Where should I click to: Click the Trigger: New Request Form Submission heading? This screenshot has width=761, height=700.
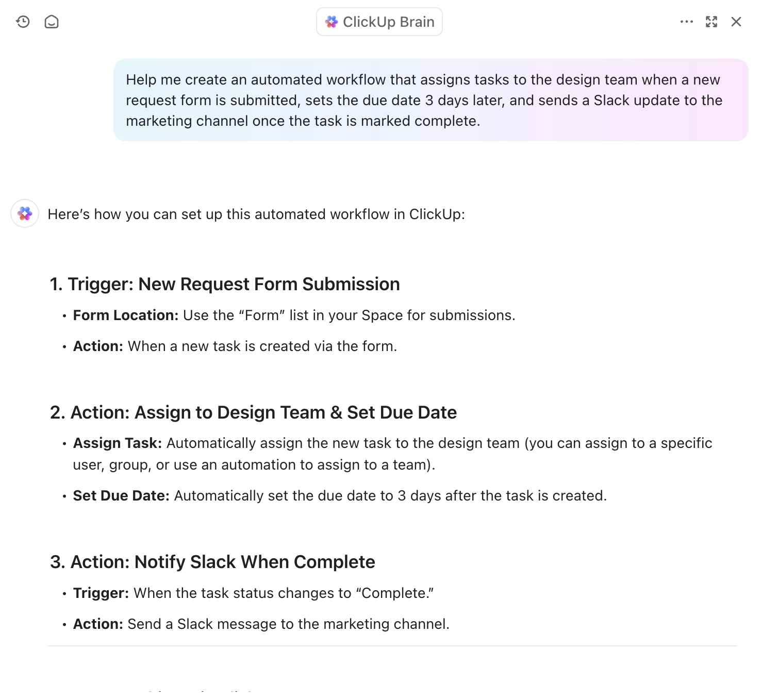pos(225,284)
